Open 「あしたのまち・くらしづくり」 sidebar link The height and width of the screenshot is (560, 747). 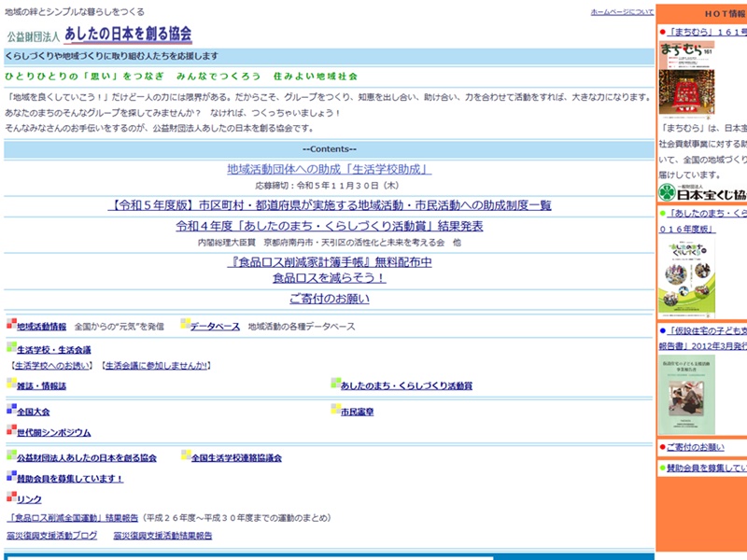click(703, 221)
